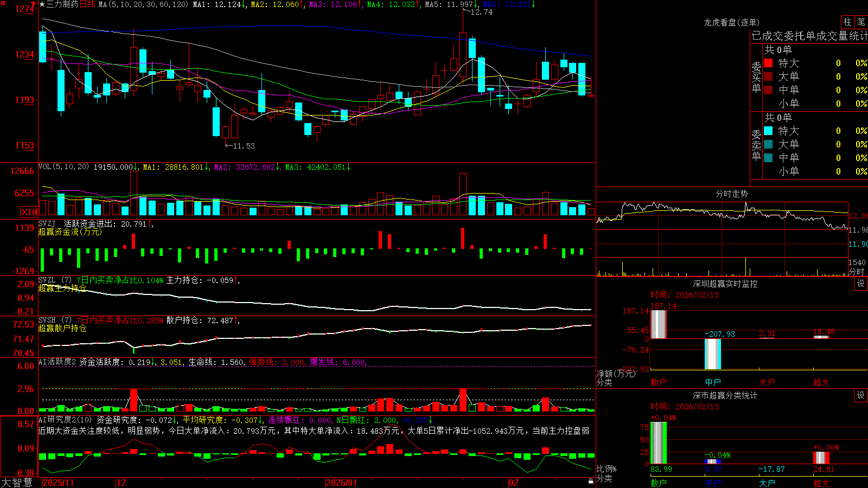The width and height of the screenshot is (868, 488).
Task: Open 设 settings for 深市超赢分类统计
Action: point(861,395)
